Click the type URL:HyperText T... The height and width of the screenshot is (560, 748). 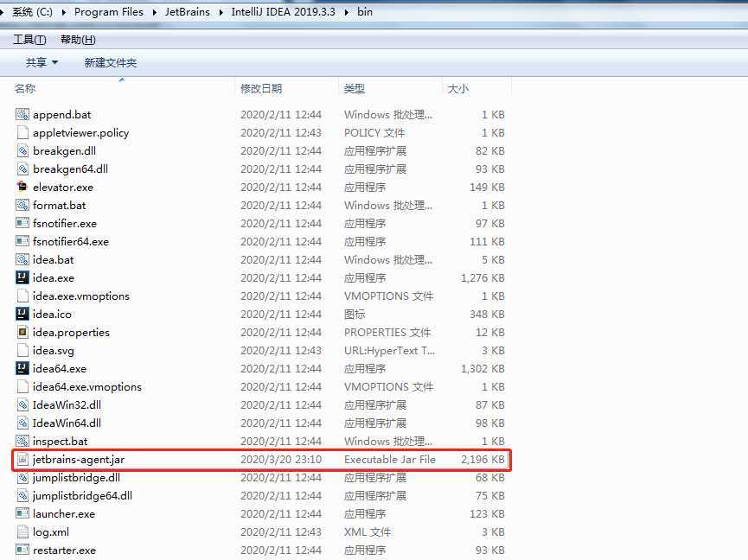(x=389, y=350)
